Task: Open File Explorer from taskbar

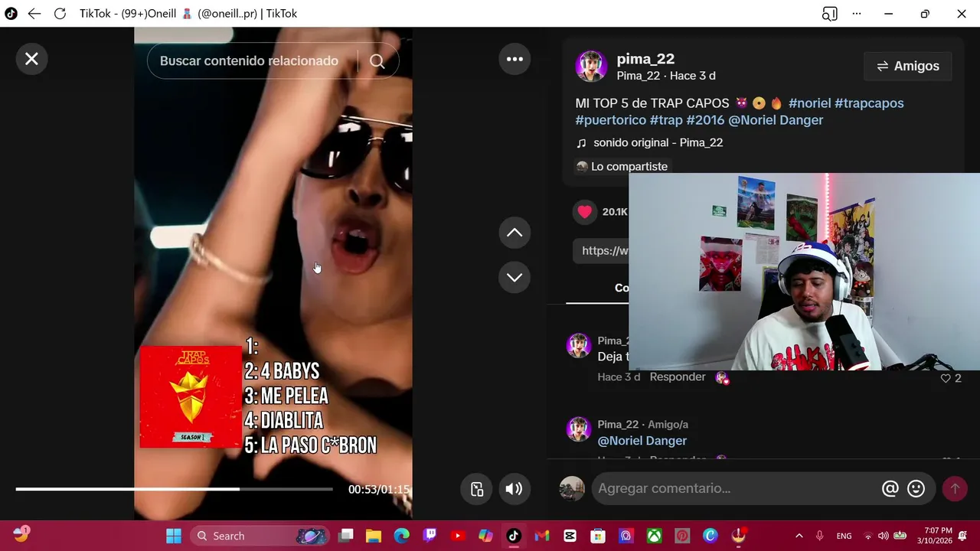Action: pos(374,536)
